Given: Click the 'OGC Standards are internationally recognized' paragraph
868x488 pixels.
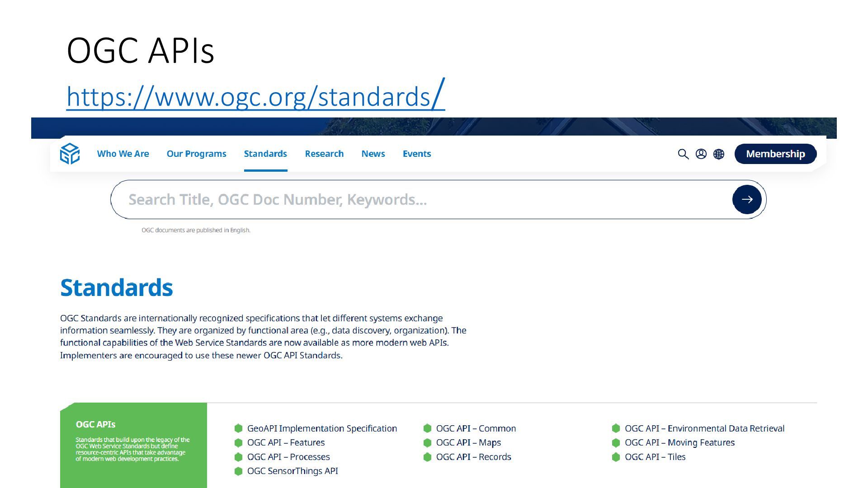Looking at the screenshot, I should [x=263, y=337].
